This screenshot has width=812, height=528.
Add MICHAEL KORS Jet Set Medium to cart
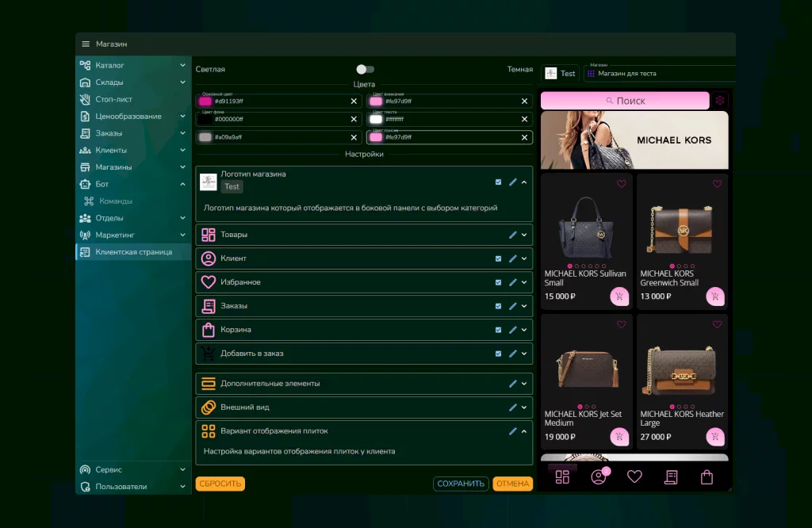click(619, 437)
